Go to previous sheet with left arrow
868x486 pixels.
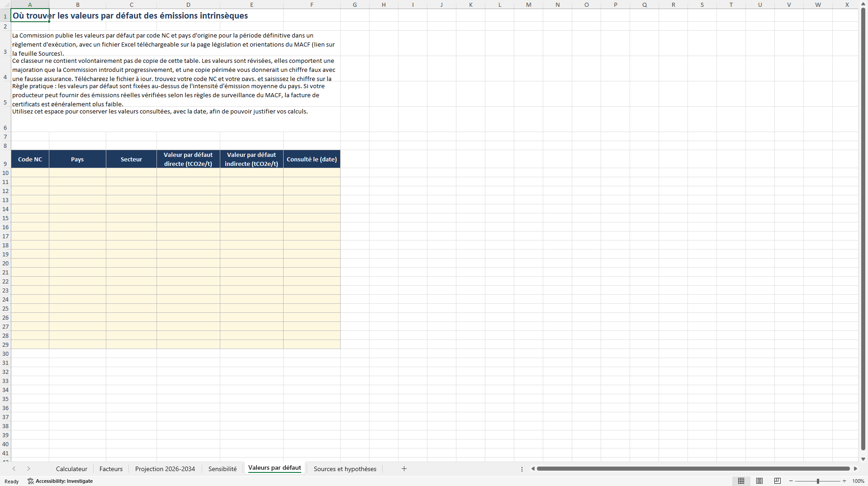pos(14,469)
